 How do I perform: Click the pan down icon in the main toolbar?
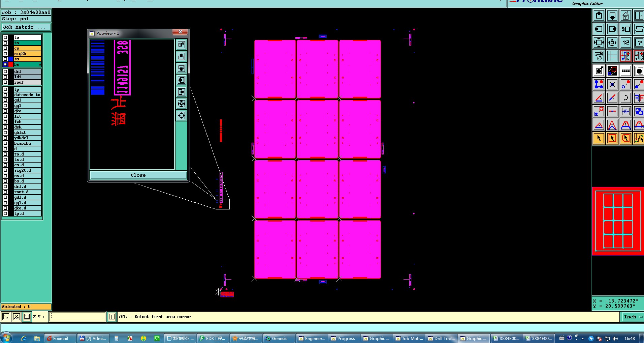point(612,16)
